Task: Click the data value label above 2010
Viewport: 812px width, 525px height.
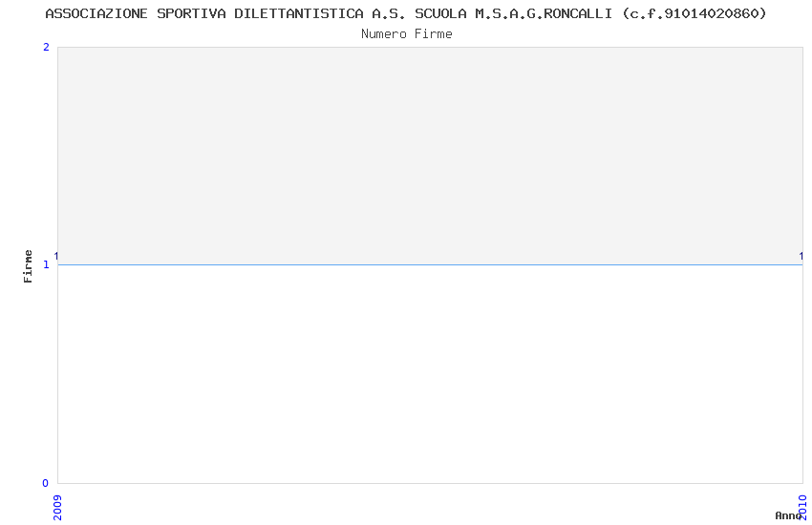Action: tap(801, 256)
